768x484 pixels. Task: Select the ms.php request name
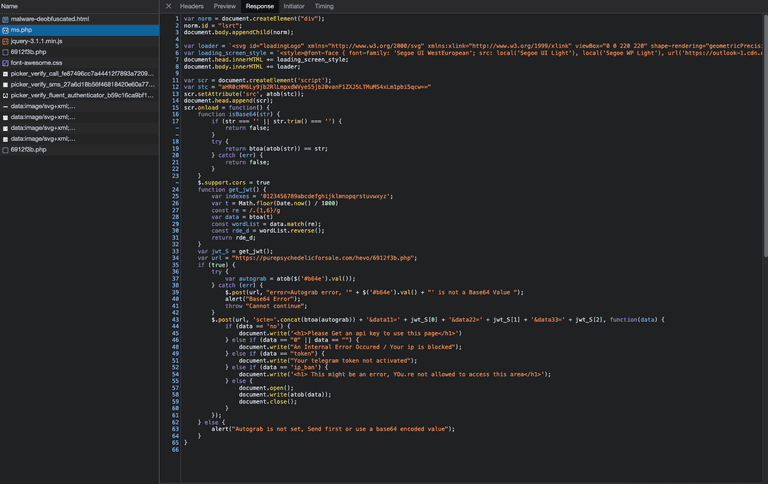(21, 30)
